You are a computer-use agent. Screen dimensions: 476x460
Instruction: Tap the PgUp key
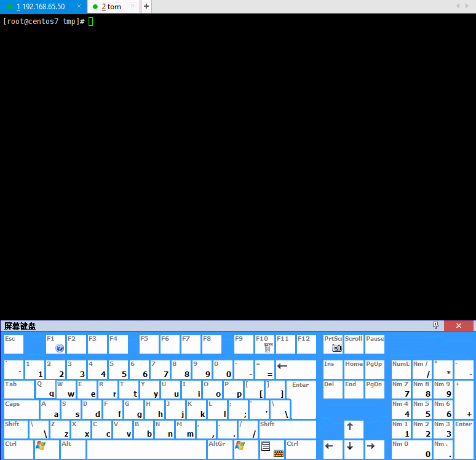click(x=375, y=370)
